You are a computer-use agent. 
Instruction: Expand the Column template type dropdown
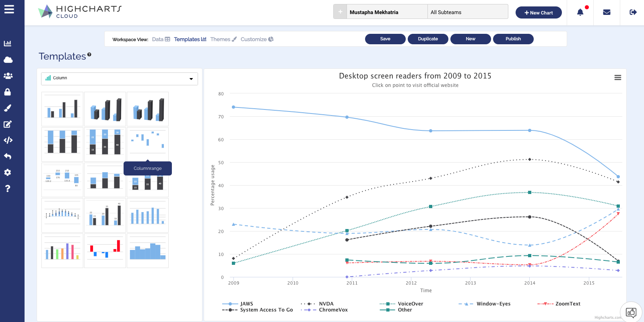tap(120, 78)
